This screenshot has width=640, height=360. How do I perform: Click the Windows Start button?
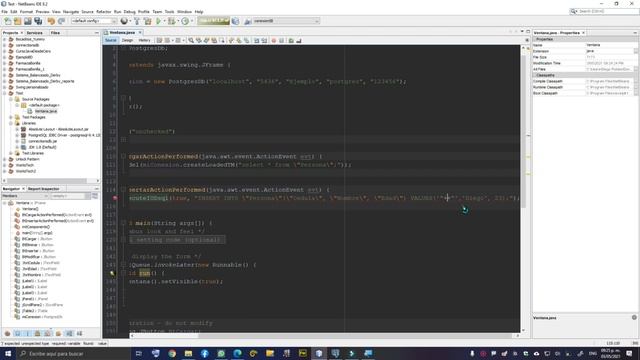pos(8,353)
